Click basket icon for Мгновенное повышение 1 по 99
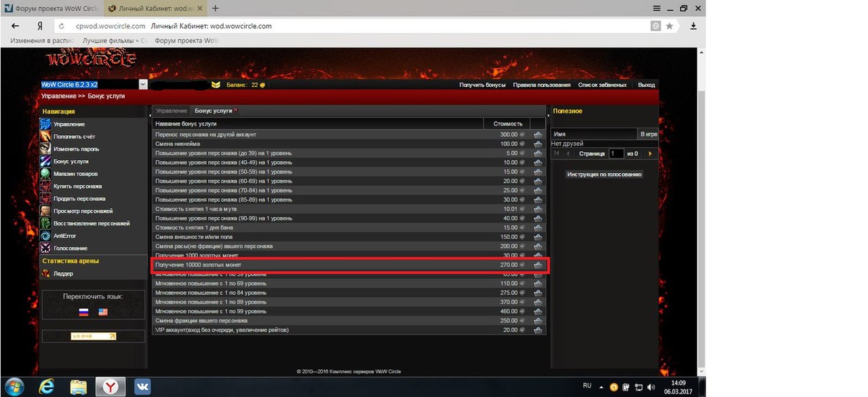This screenshot has width=868, height=397. tap(538, 311)
